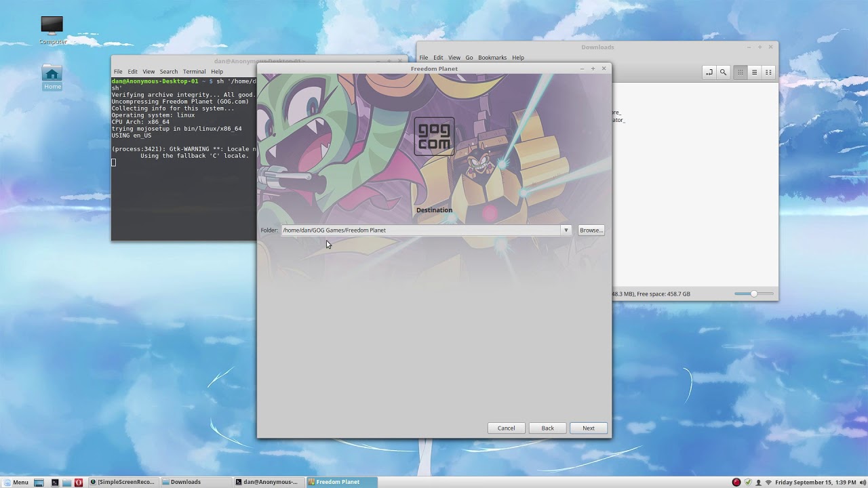This screenshot has height=488, width=868.
Task: Open File menu in Downloads window
Action: (424, 58)
